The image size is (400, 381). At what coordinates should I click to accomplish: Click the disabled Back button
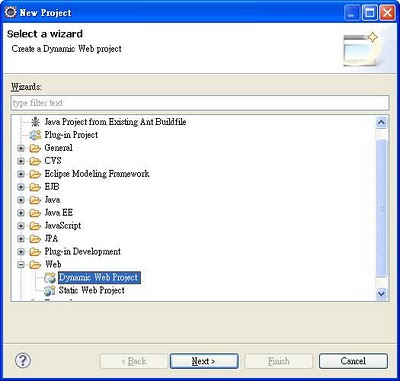click(x=134, y=361)
